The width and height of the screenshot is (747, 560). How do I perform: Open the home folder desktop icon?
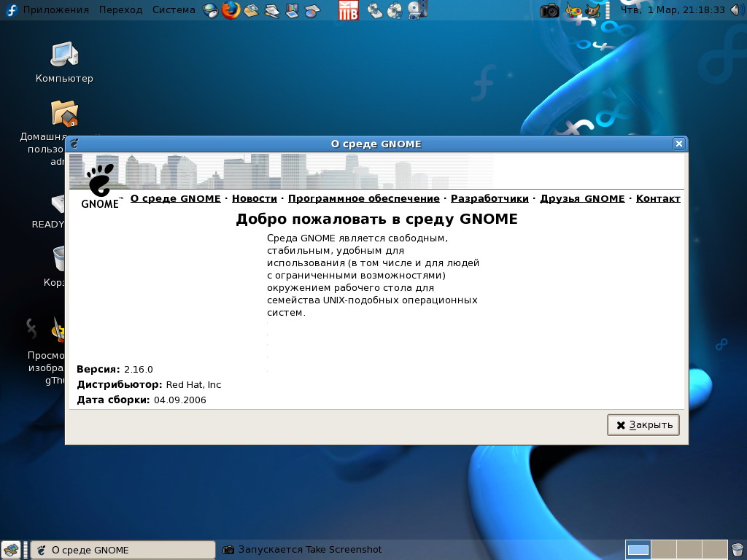click(x=64, y=114)
